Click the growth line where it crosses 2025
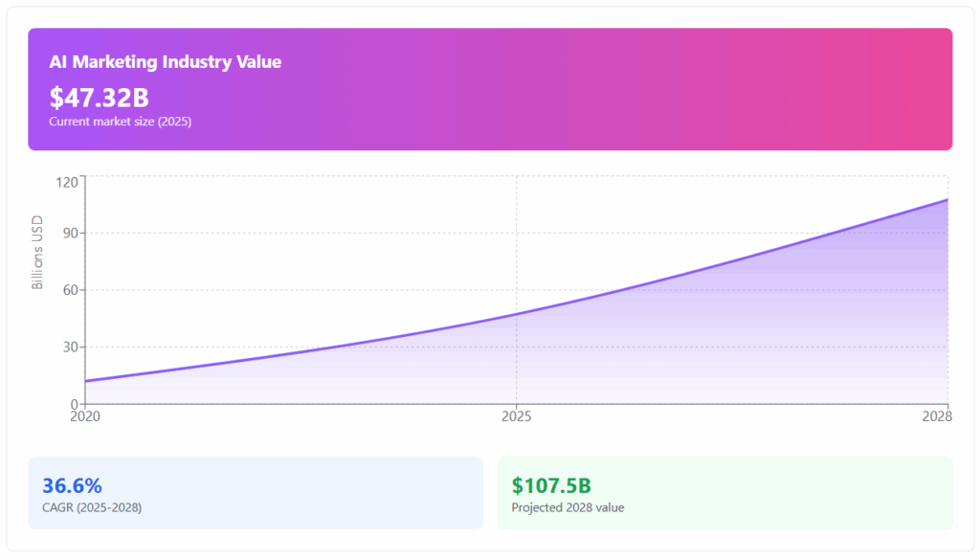This screenshot has width=980, height=560. click(517, 313)
